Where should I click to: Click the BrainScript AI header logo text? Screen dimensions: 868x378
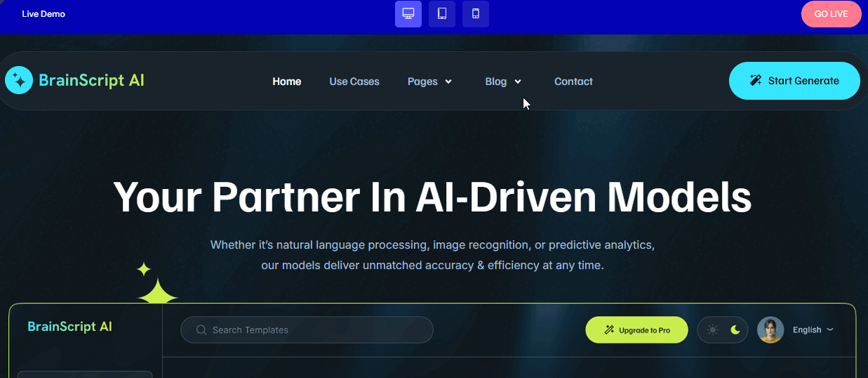pyautogui.click(x=92, y=80)
